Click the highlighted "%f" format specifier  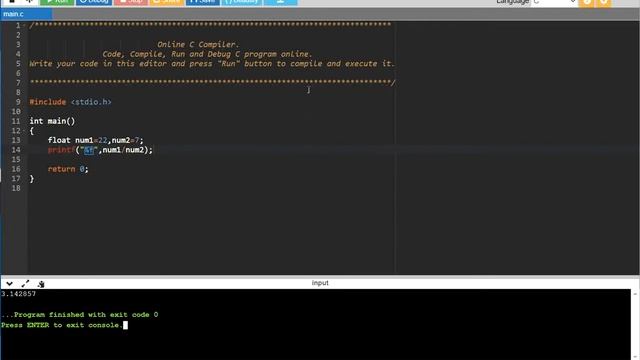[x=89, y=150]
